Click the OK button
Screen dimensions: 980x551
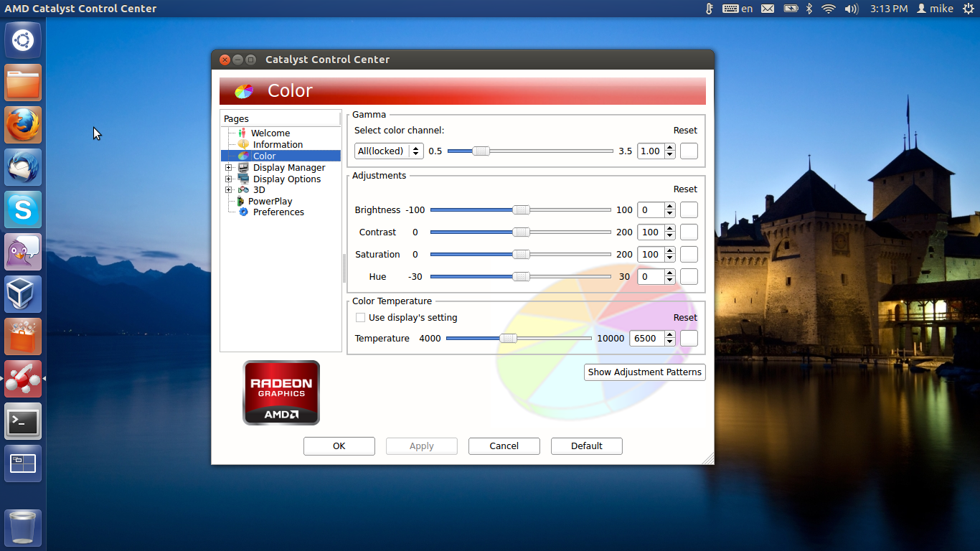[339, 446]
